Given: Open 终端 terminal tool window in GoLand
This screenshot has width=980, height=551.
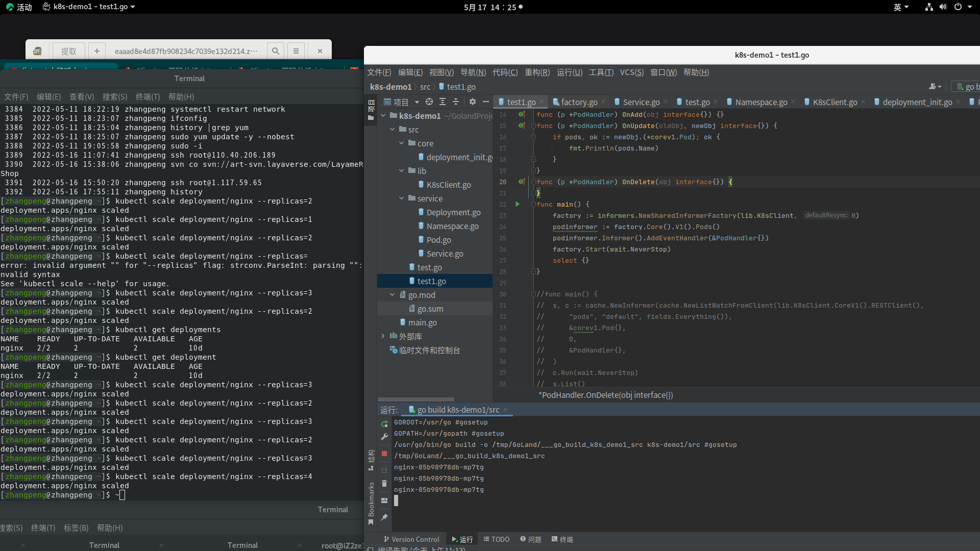Looking at the screenshot, I should 562,539.
